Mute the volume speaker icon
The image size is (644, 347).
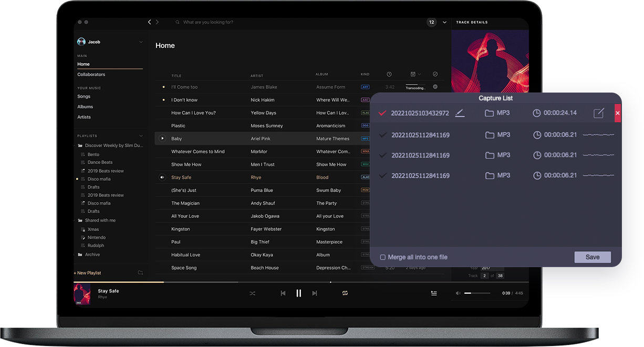458,293
